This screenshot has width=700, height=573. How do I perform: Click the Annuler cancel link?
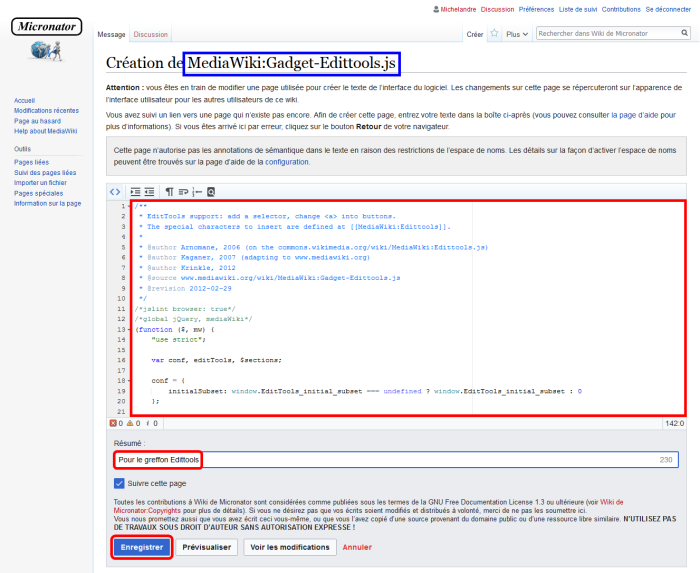point(357,547)
